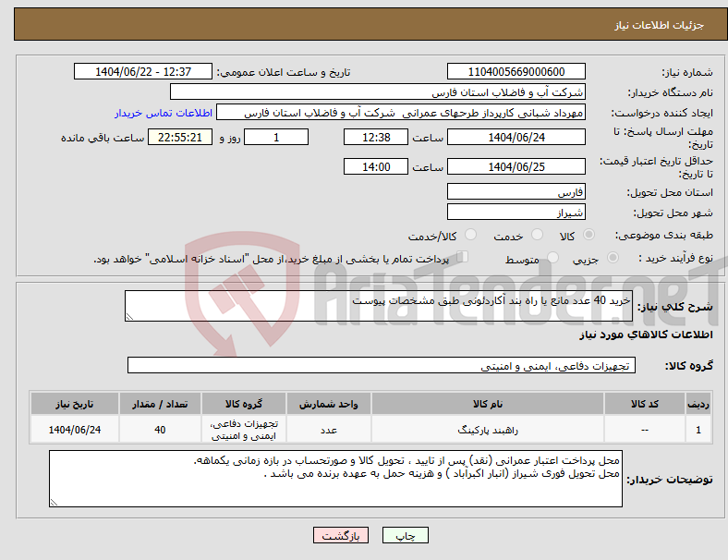The height and width of the screenshot is (560, 728).
Task: Click the deadline time field 12:38
Action: (x=376, y=137)
